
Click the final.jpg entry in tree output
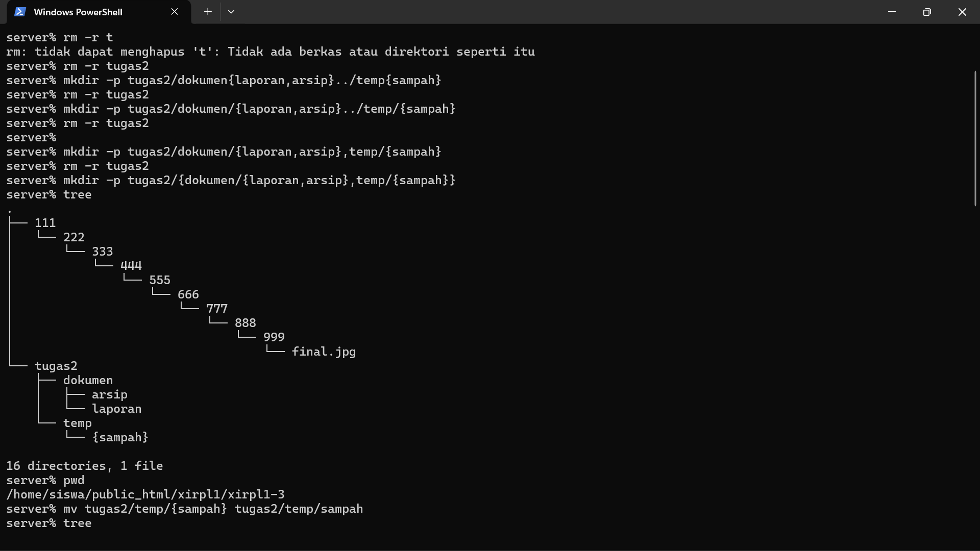[324, 352]
